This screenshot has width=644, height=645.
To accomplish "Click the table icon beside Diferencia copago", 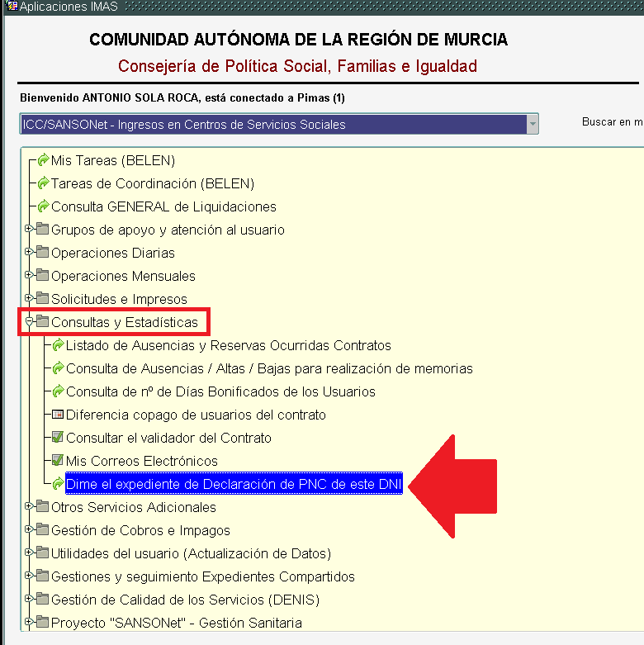I will click(58, 415).
